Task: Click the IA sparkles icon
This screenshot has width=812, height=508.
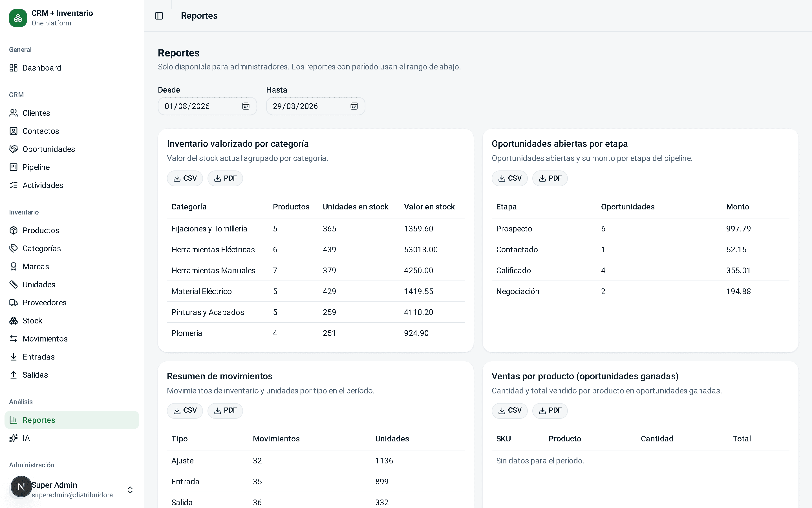Action: tap(14, 438)
